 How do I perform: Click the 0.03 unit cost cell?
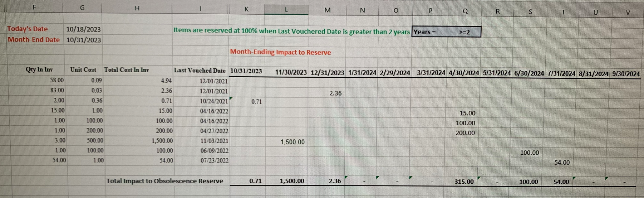(x=97, y=91)
